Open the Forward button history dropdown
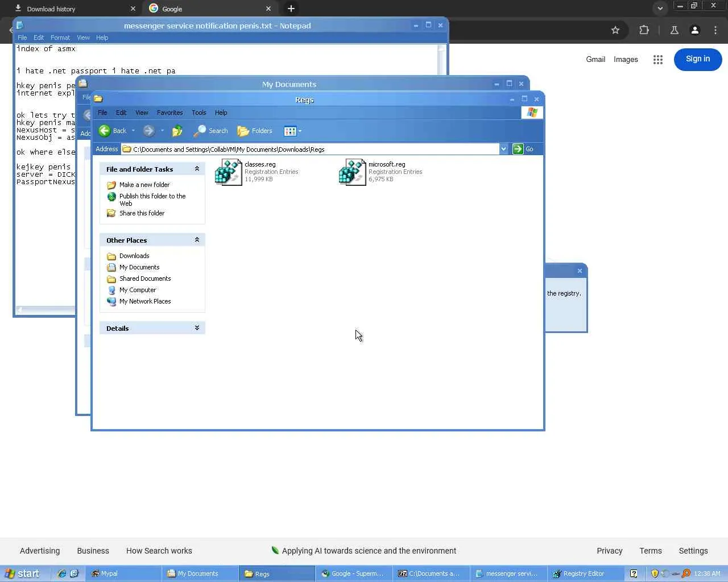 pyautogui.click(x=162, y=131)
